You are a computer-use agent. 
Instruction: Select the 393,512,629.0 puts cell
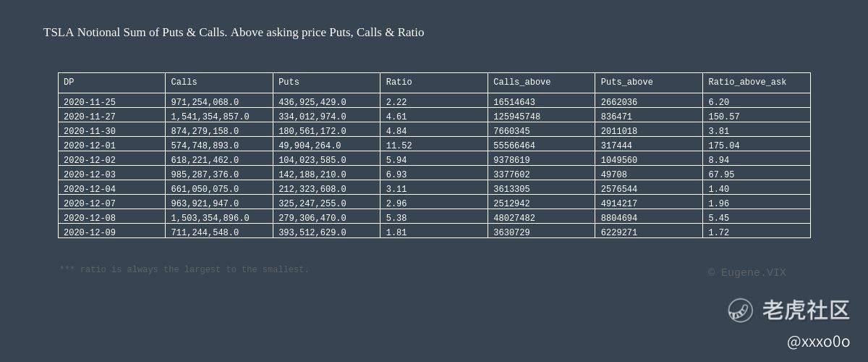point(326,231)
